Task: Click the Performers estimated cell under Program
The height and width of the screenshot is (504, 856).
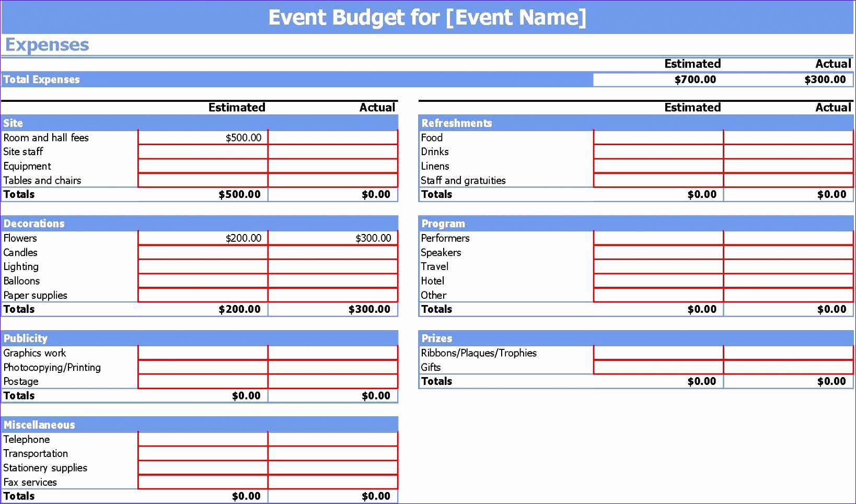Action: 657,238
